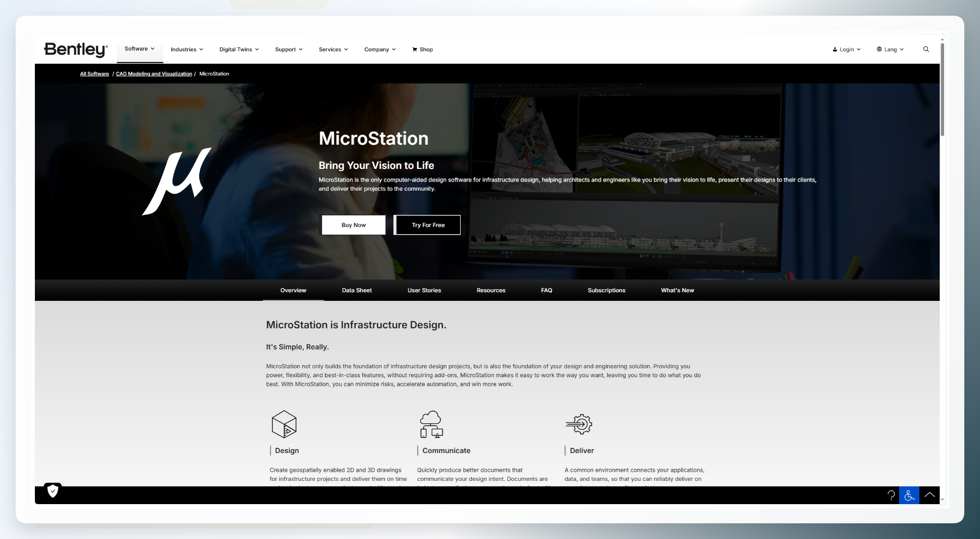980x539 pixels.
Task: Open the Lang language dropdown
Action: point(890,50)
